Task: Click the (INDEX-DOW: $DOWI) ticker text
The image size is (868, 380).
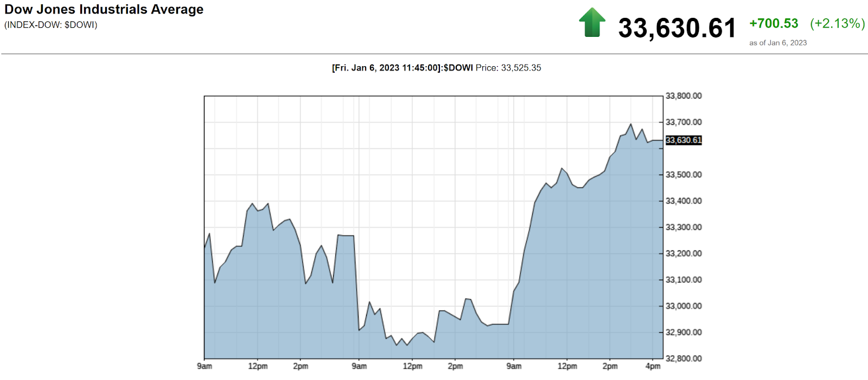Action: [51, 25]
